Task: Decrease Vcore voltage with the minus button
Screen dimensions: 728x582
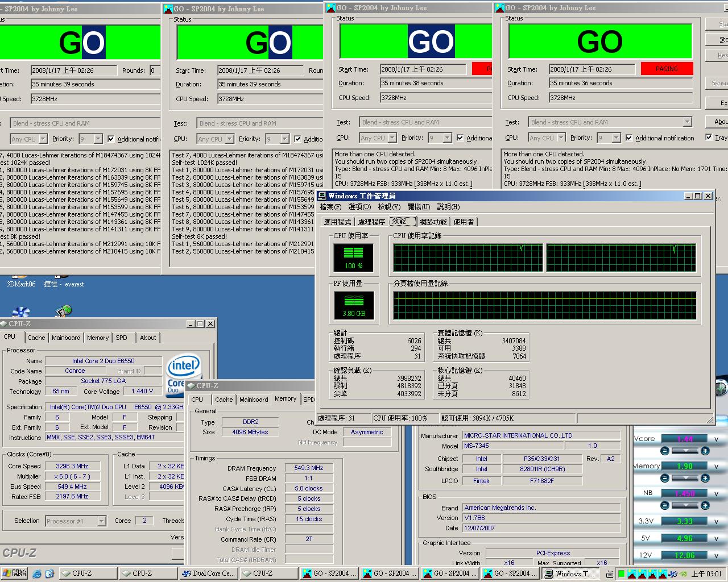Action: tap(664, 451)
